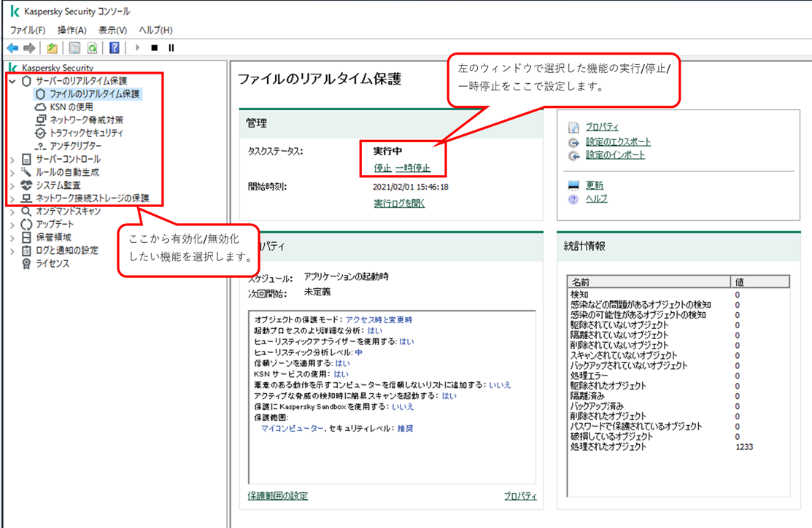The height and width of the screenshot is (528, 812).
Task: Click the 名前 column header in statistics
Action: pos(649,282)
